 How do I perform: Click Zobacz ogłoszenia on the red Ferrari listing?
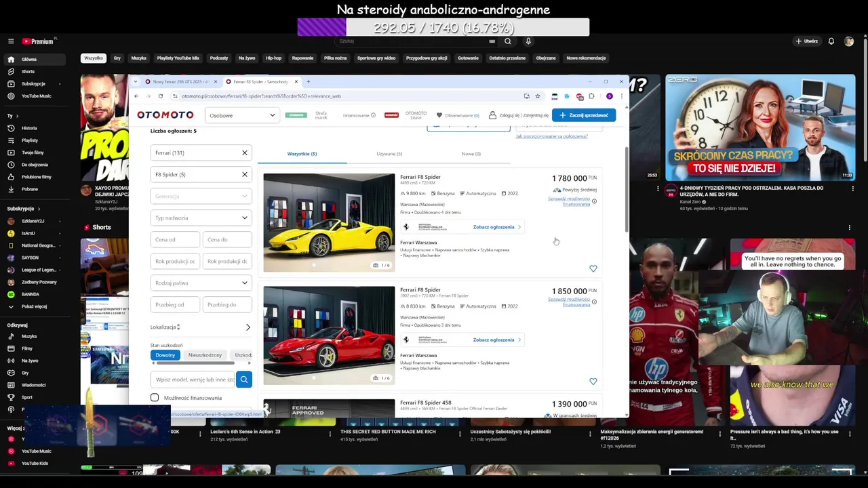point(497,340)
